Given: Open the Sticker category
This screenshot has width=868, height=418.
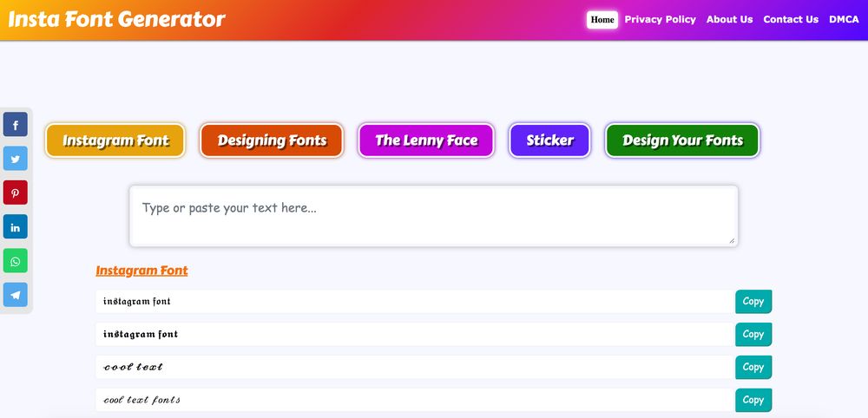Looking at the screenshot, I should [549, 140].
